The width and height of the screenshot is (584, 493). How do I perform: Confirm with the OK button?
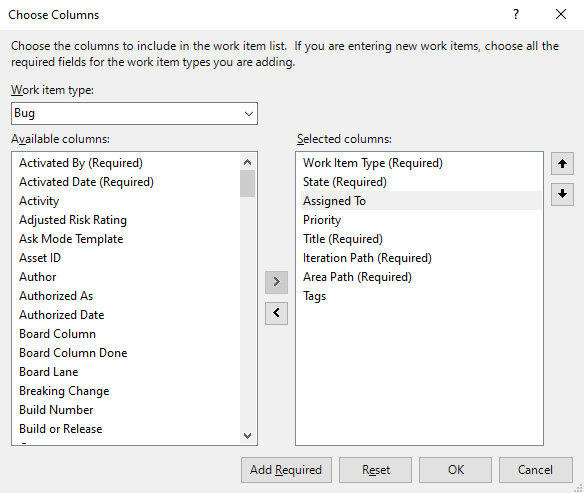pyautogui.click(x=456, y=470)
